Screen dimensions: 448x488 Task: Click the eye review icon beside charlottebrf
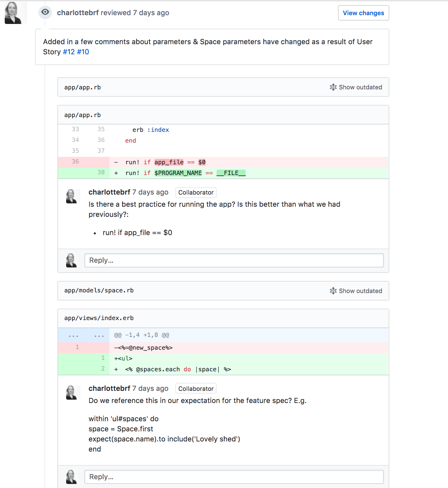(45, 12)
